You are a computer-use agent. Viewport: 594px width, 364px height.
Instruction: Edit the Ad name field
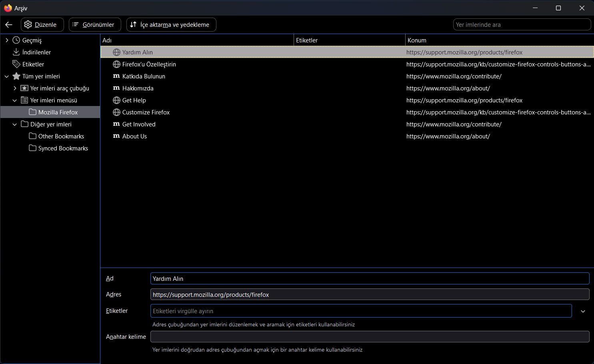click(x=370, y=278)
